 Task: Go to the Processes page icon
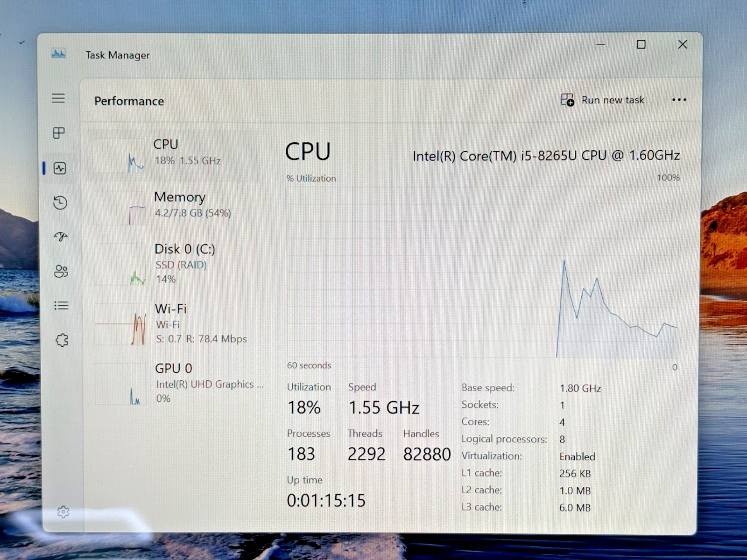coord(59,133)
